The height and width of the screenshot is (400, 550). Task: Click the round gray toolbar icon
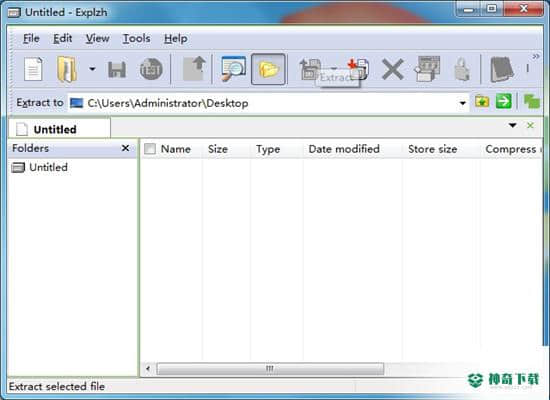point(151,69)
